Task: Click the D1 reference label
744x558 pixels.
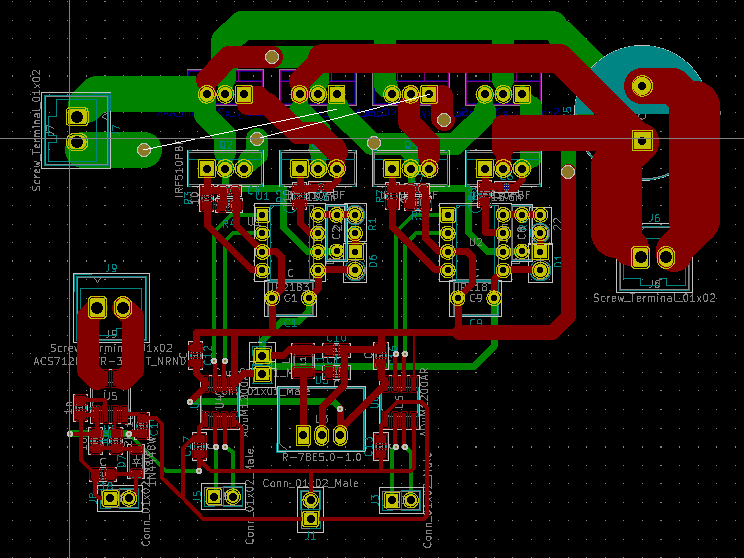Action: pyautogui.click(x=558, y=261)
